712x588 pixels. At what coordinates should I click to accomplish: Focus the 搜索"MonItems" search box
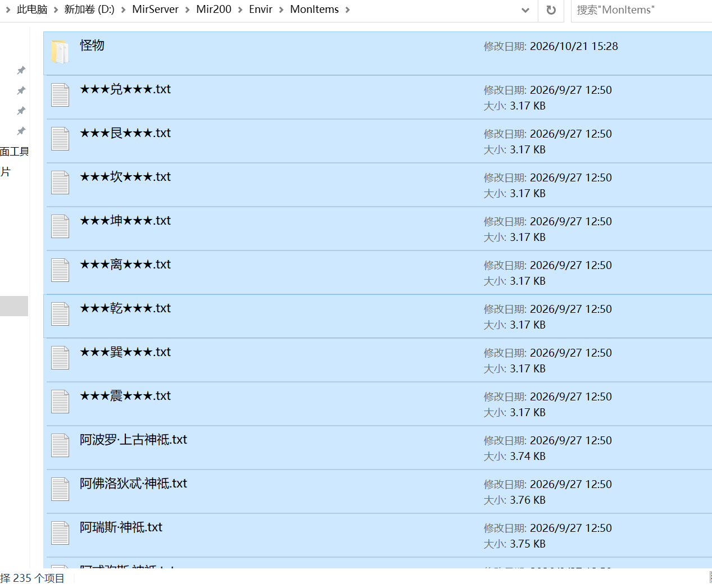(x=641, y=10)
